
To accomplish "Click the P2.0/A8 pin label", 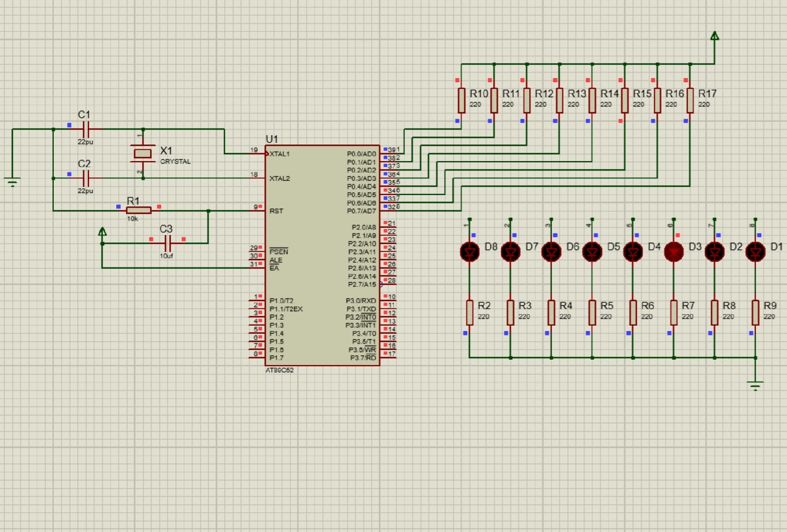I will pos(364,228).
